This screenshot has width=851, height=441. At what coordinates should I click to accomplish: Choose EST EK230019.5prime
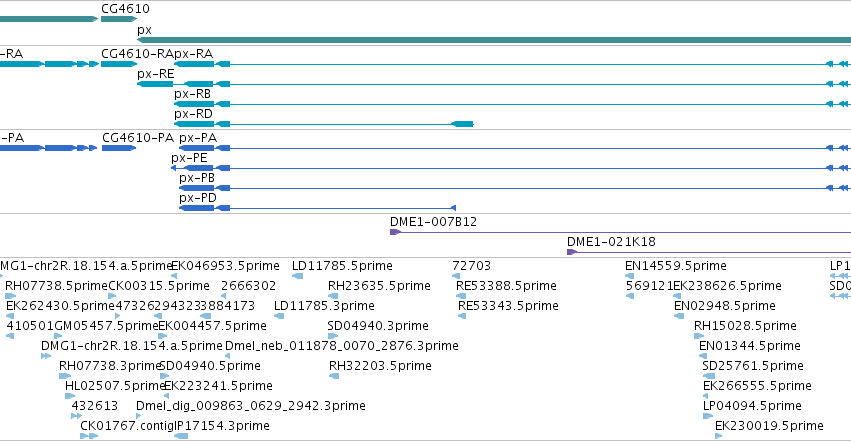(769, 426)
